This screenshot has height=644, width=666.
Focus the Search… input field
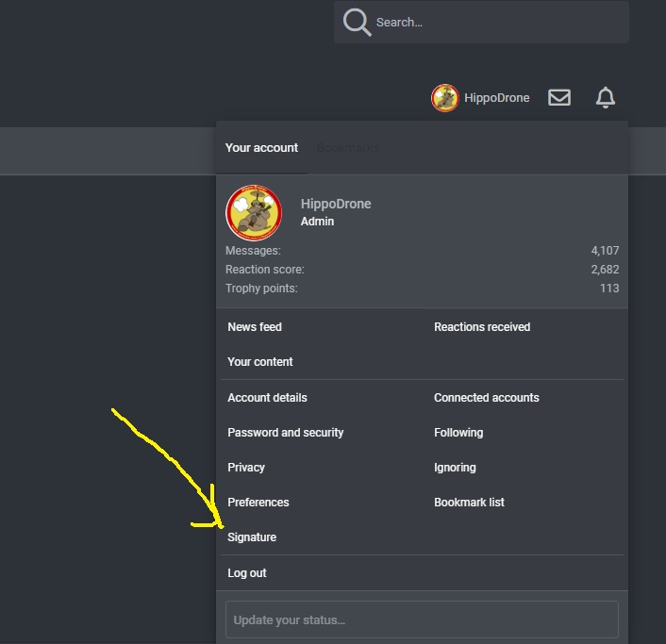click(x=481, y=22)
